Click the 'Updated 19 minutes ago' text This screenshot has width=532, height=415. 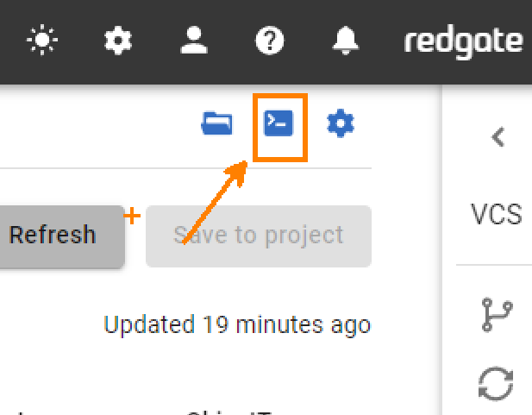tap(237, 325)
